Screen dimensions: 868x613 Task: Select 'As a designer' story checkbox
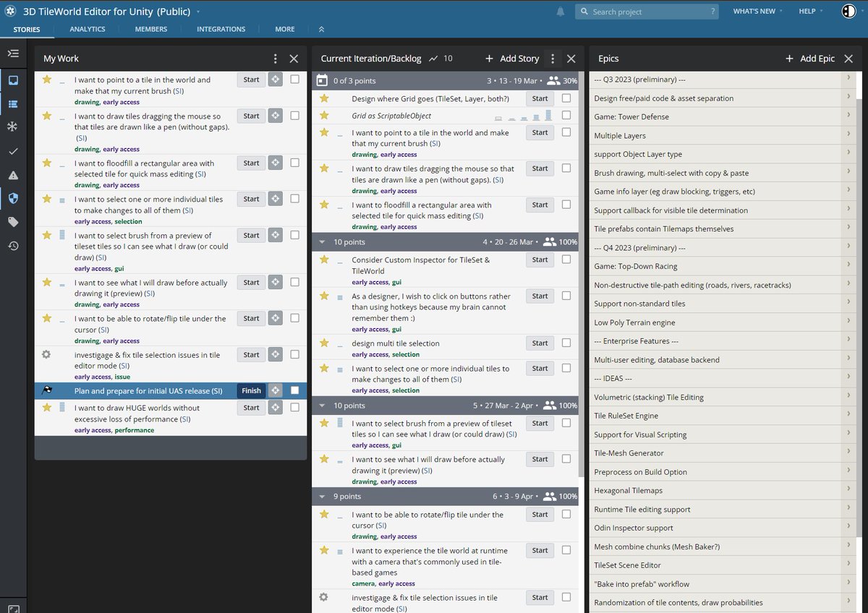coord(566,296)
